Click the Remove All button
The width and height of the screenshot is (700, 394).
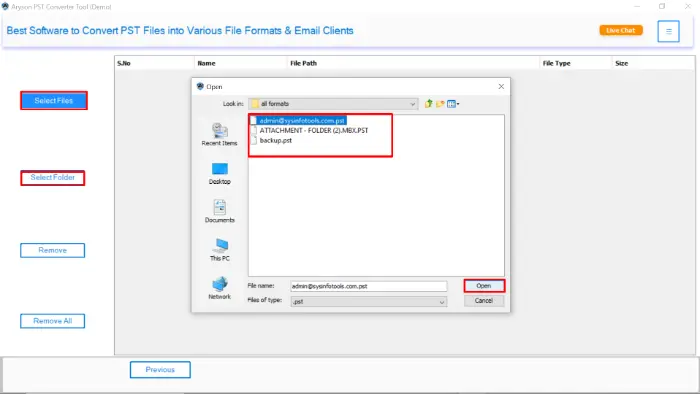(x=53, y=321)
